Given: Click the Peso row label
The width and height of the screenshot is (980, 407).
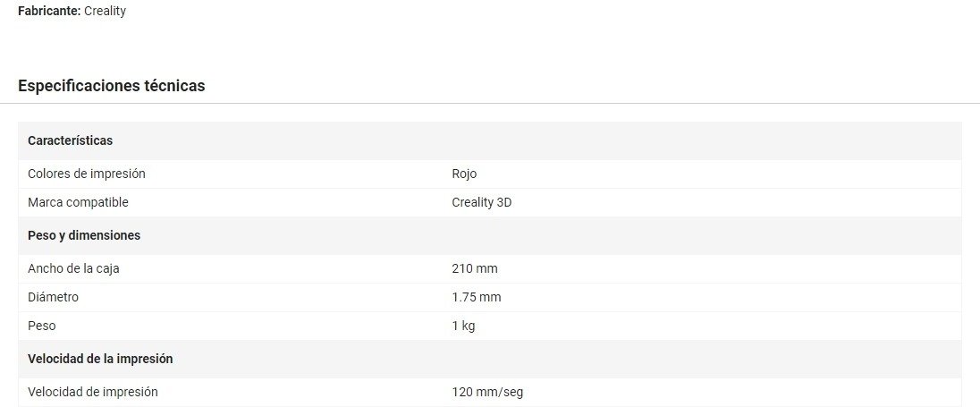Looking at the screenshot, I should pos(42,326).
